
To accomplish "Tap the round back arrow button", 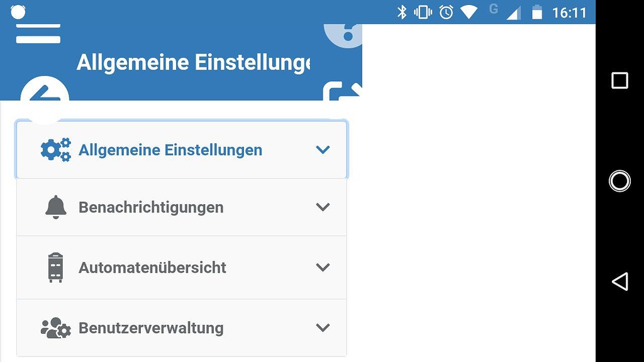I will tap(45, 99).
